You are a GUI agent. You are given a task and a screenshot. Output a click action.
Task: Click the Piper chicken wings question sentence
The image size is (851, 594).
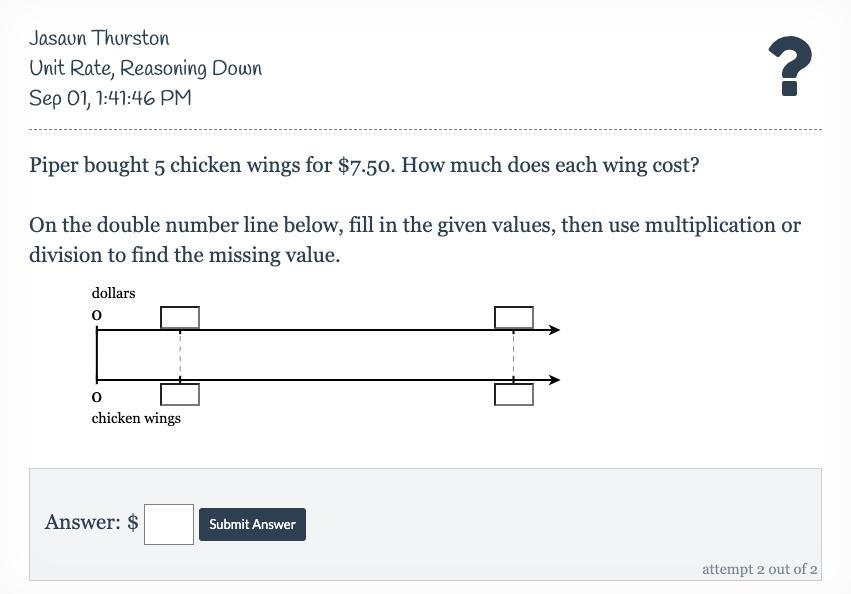tap(364, 165)
